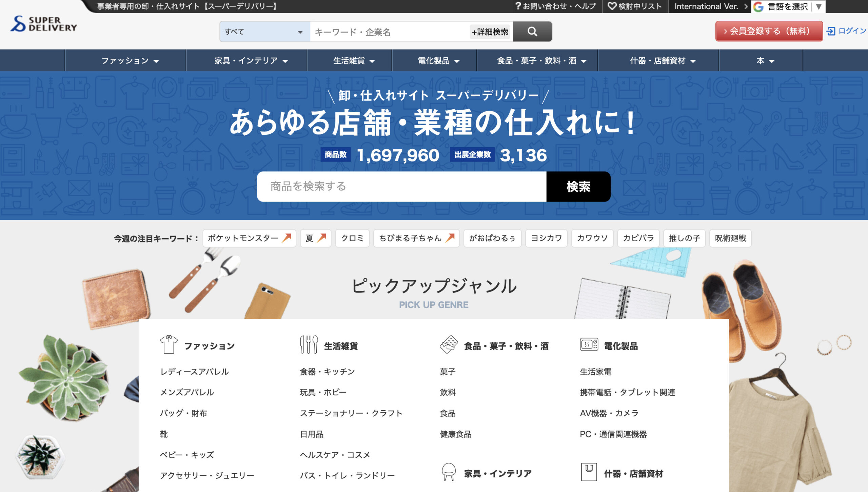Click the chair 家具・インテリア genre icon
Image resolution: width=868 pixels, height=492 pixels.
click(x=449, y=472)
